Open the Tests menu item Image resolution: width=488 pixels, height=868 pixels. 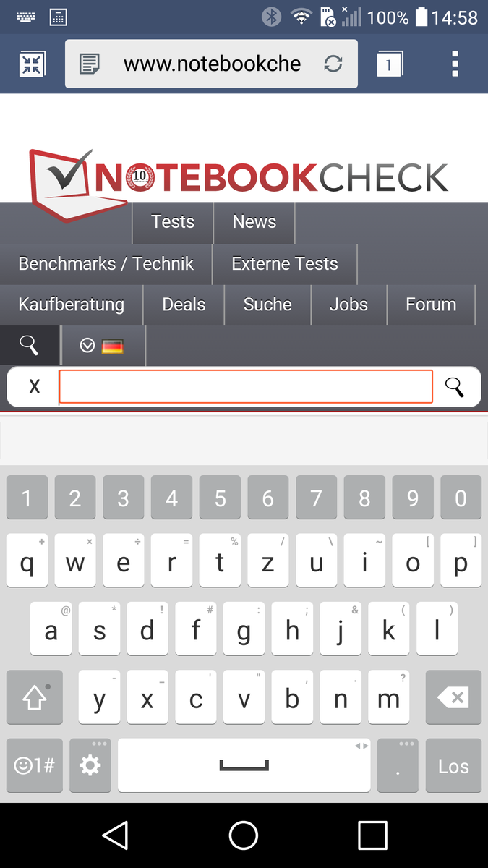coord(173,222)
